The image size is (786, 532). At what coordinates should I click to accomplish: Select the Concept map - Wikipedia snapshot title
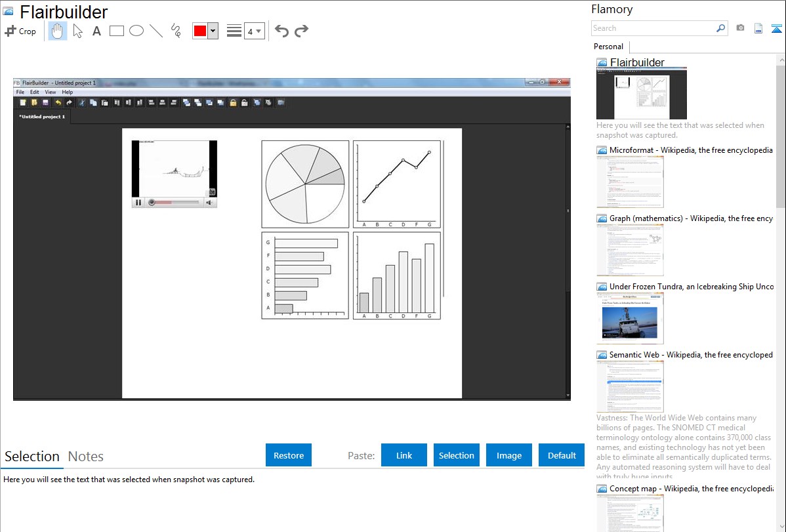(x=692, y=488)
